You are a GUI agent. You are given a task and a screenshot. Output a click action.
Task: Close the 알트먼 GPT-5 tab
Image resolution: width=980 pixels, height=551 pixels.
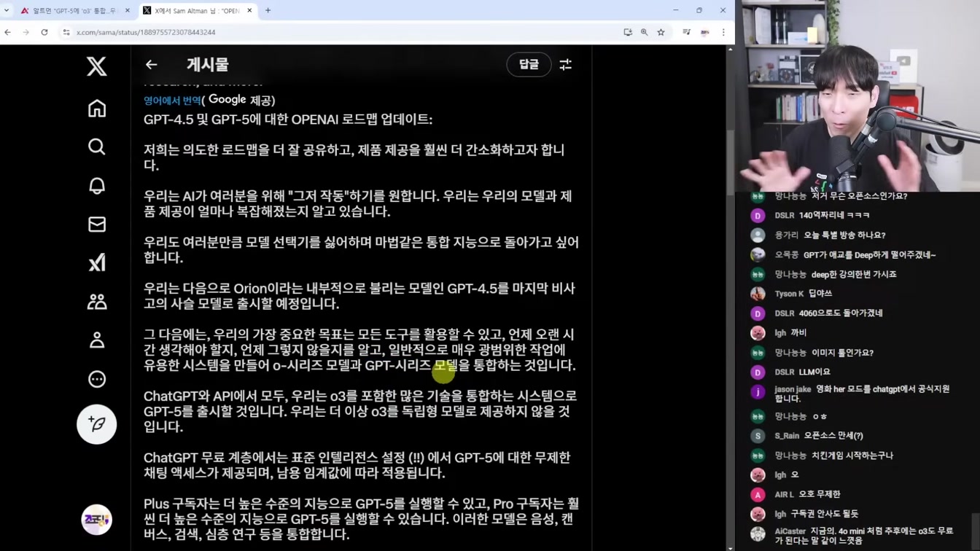128,11
